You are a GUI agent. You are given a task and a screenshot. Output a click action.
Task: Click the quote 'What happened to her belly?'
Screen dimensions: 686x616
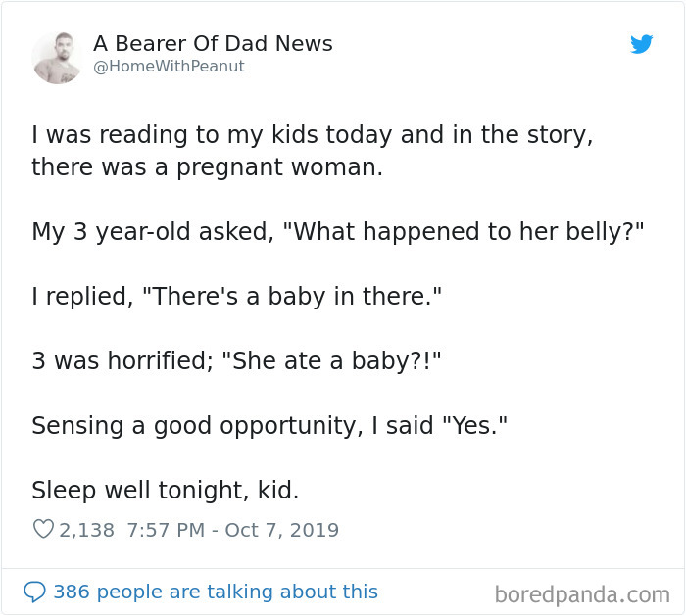click(464, 231)
